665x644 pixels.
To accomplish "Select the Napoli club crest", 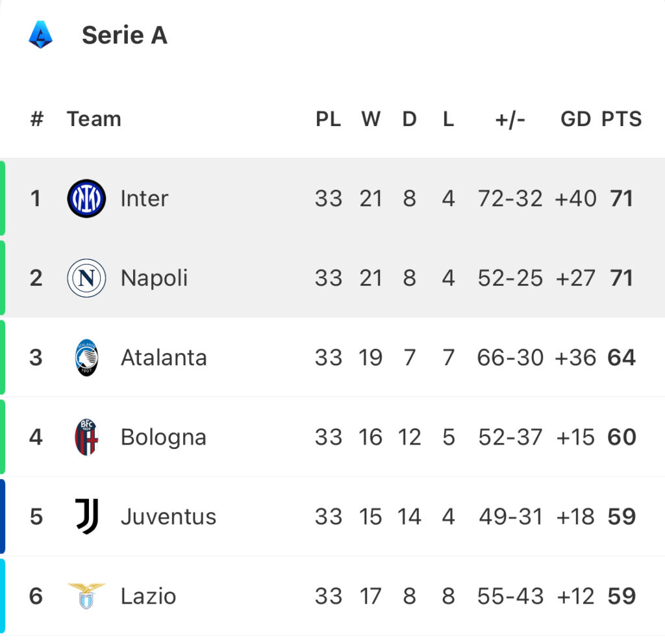I will (86, 278).
